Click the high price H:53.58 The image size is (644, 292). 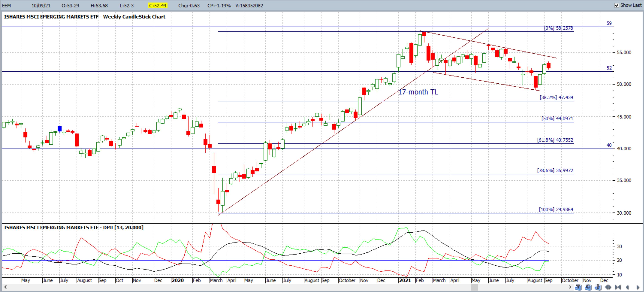click(x=99, y=5)
